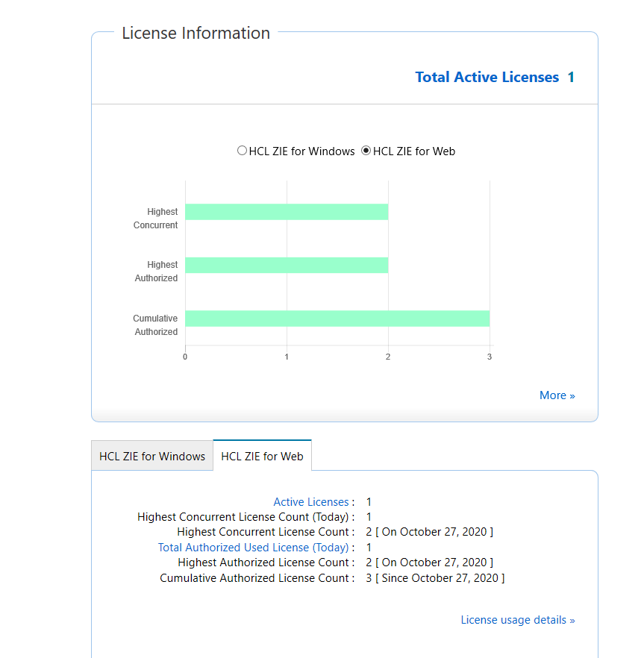
Task: Select HCL ZIE for Windows radio button
Action: 242,151
